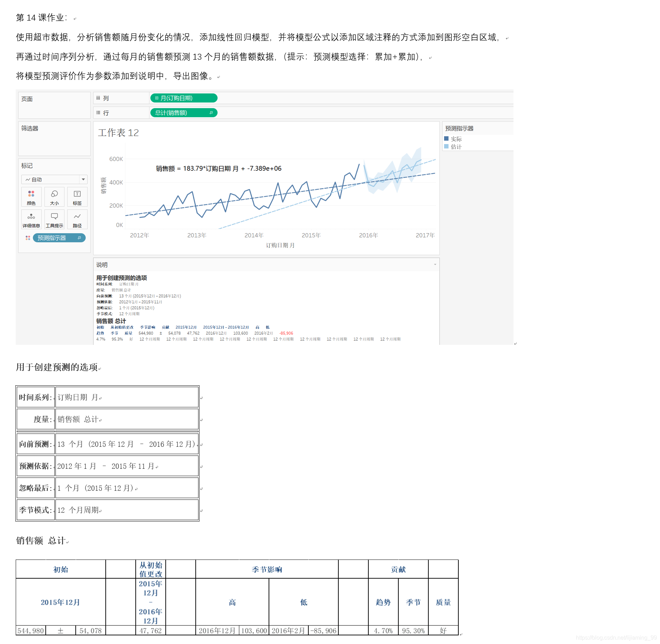660x644 pixels.
Task: Collapse the 说明 caption panel arrow
Action: click(x=435, y=264)
